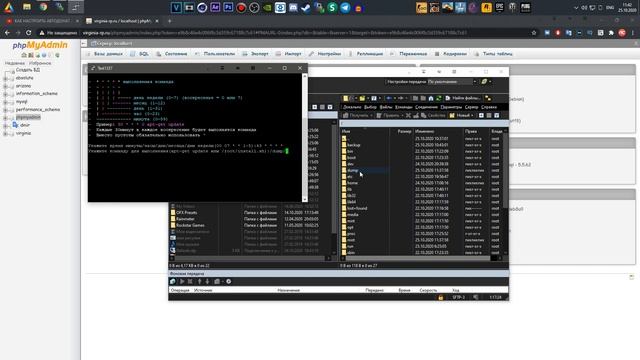The image size is (640, 360).
Task: Open the phpMyAdmin Пользователи tab
Action: (x=215, y=54)
